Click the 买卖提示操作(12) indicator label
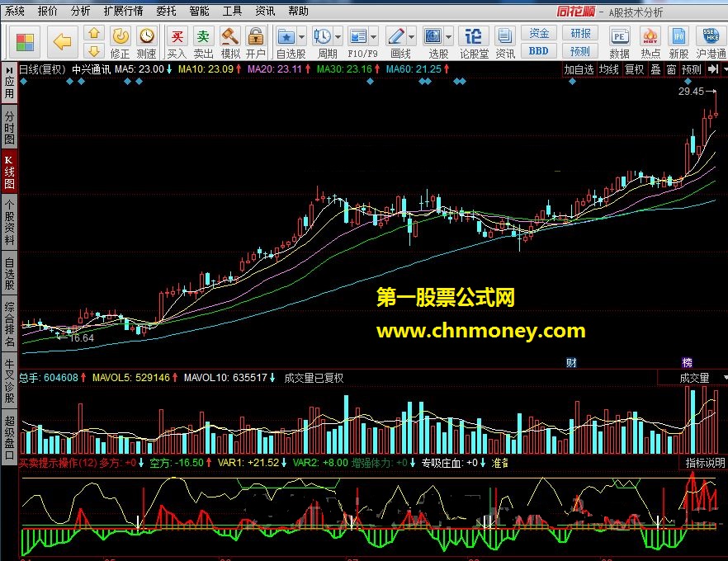Screen dimensions: 728x561 pyautogui.click(x=58, y=463)
